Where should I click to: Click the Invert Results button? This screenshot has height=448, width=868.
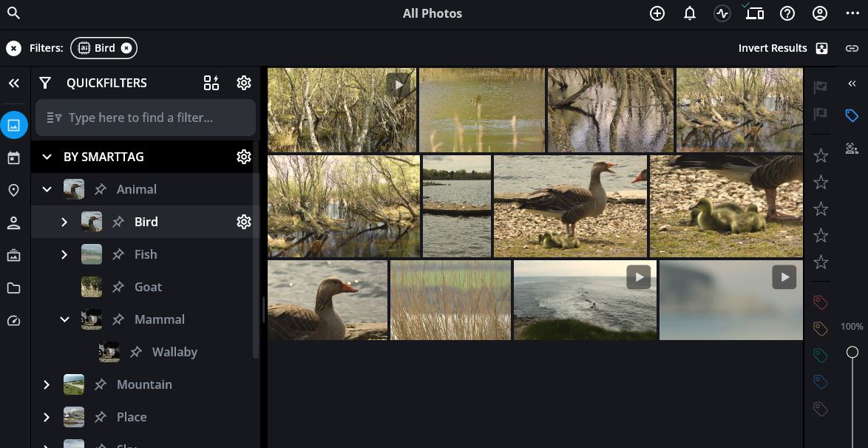click(x=772, y=47)
